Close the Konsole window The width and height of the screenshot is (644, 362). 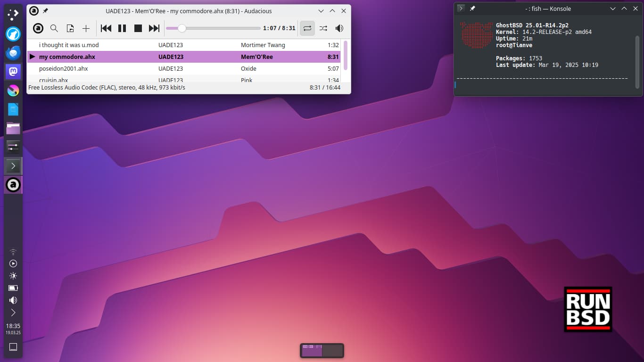pyautogui.click(x=636, y=8)
